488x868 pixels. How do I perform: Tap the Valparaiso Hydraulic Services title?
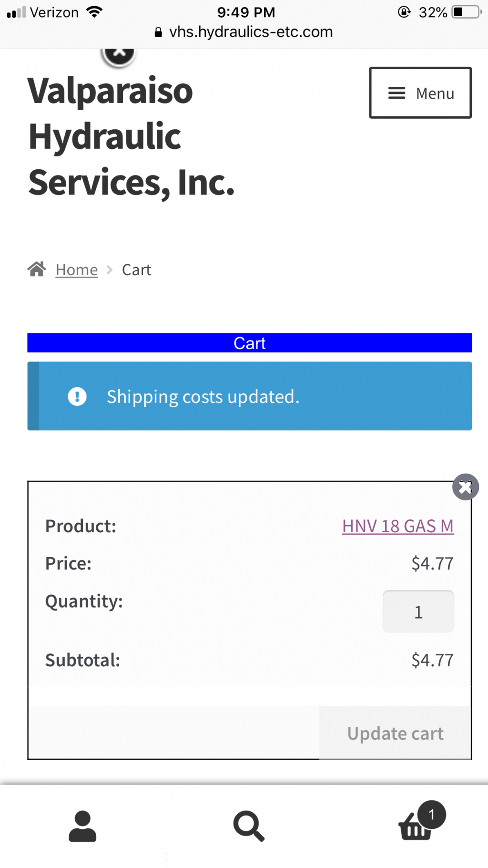coord(132,136)
